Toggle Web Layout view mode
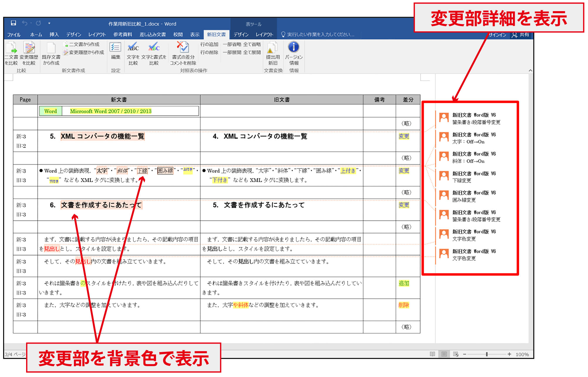Viewport: 588px width, 377px height. 455,354
